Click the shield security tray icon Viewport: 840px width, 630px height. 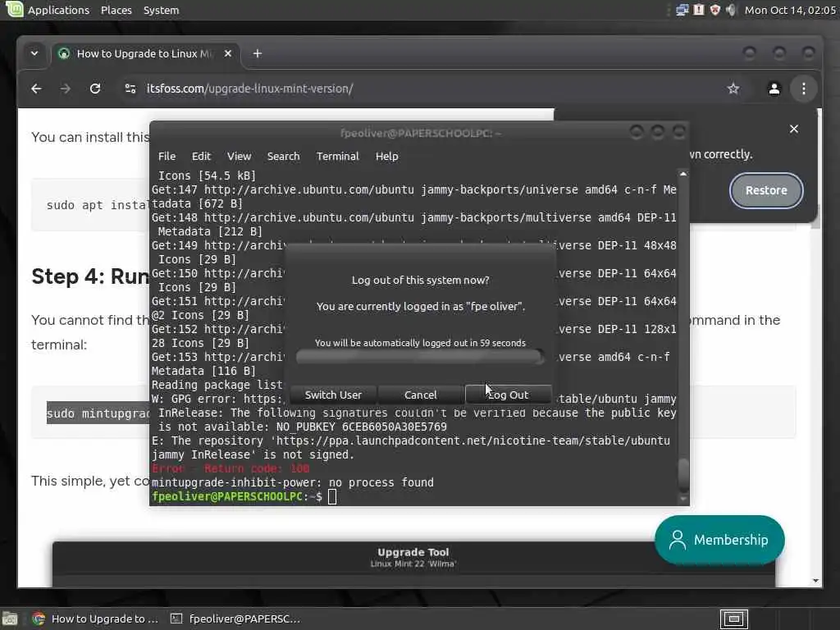(x=714, y=10)
